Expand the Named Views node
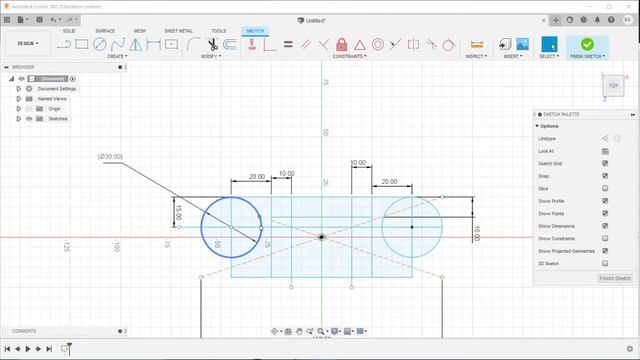Viewport: 640px width, 360px height. 18,99
